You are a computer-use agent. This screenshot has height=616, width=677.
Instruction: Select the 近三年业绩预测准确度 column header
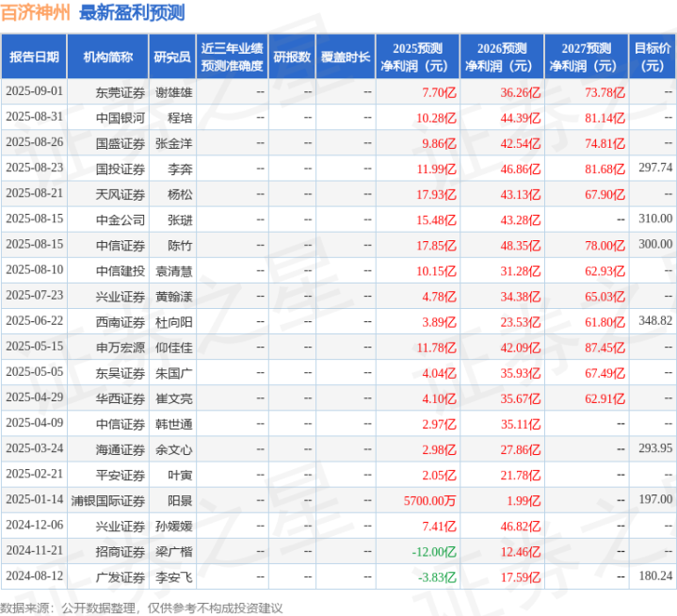click(232, 57)
